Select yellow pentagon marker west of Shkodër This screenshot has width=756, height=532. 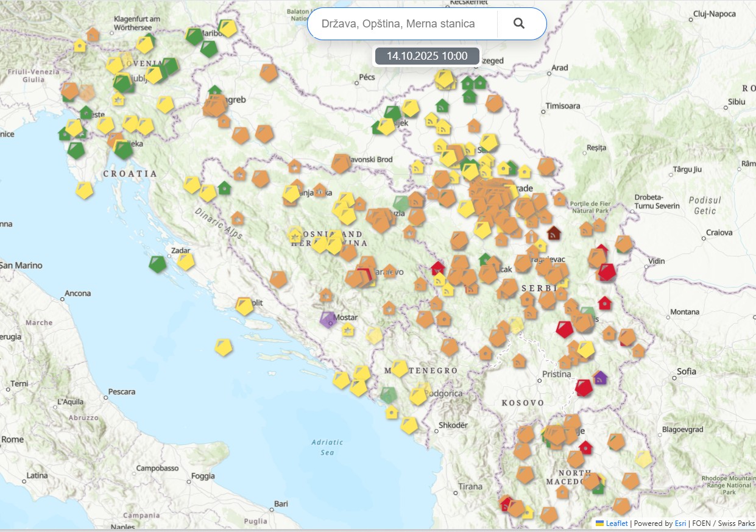[409, 425]
